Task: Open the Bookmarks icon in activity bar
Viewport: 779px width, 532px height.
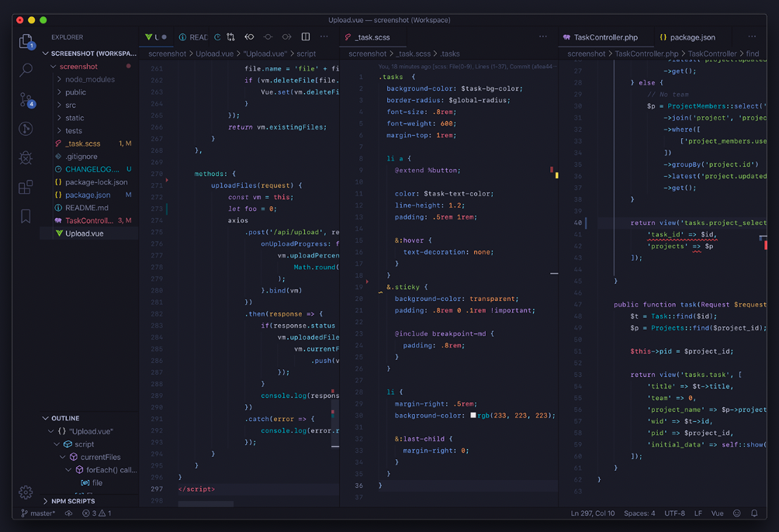Action: coord(26,216)
